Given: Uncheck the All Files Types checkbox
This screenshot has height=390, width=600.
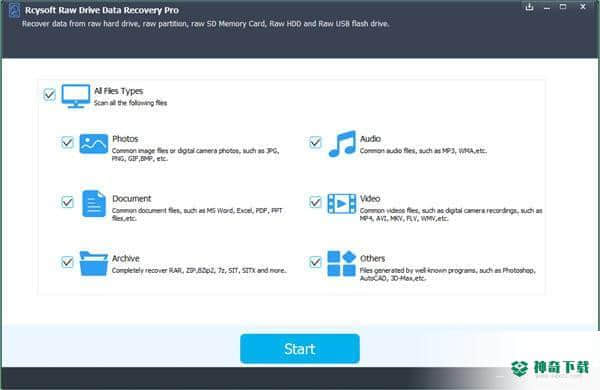Looking at the screenshot, I should pyautogui.click(x=49, y=94).
